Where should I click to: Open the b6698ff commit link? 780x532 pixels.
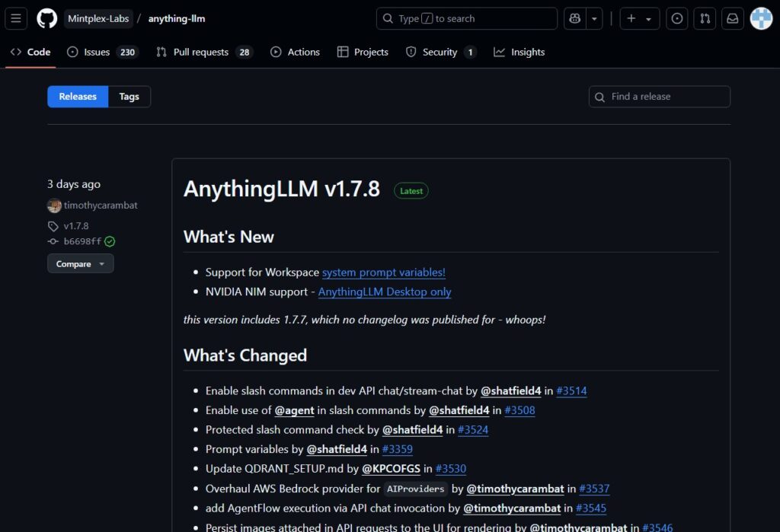82,241
